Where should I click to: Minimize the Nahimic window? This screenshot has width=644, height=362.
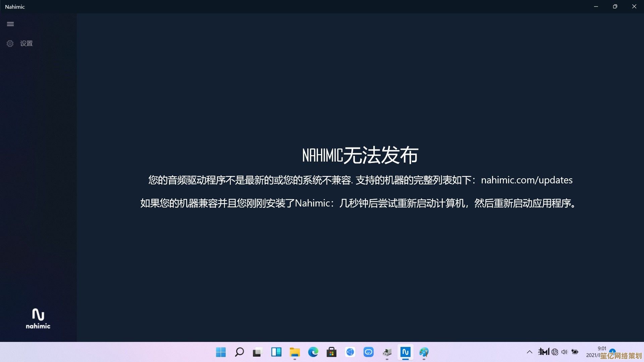pyautogui.click(x=596, y=7)
